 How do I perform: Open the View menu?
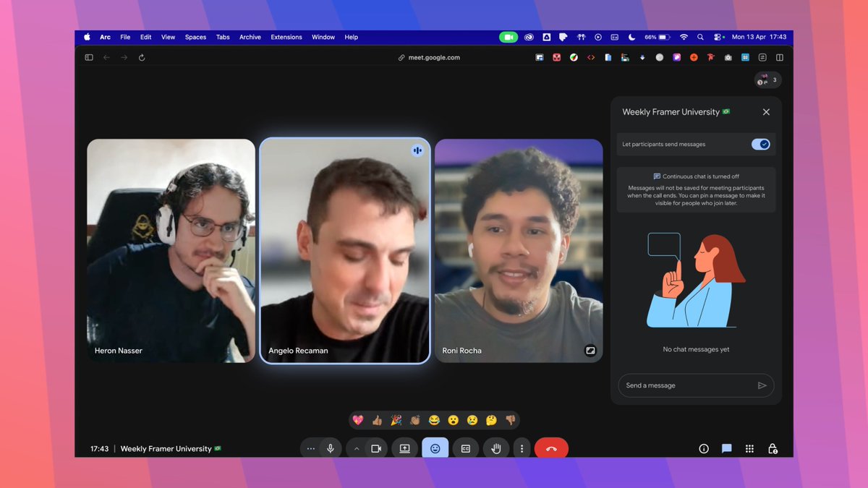click(168, 37)
